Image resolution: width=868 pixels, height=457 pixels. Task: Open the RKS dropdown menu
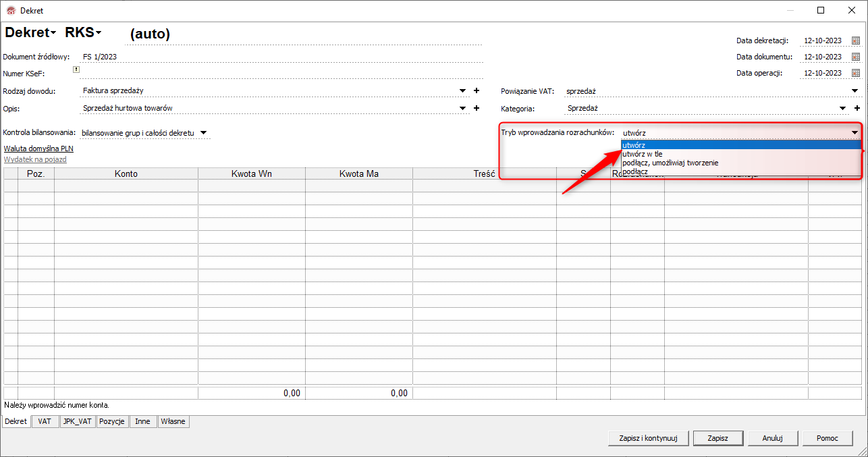tap(83, 32)
